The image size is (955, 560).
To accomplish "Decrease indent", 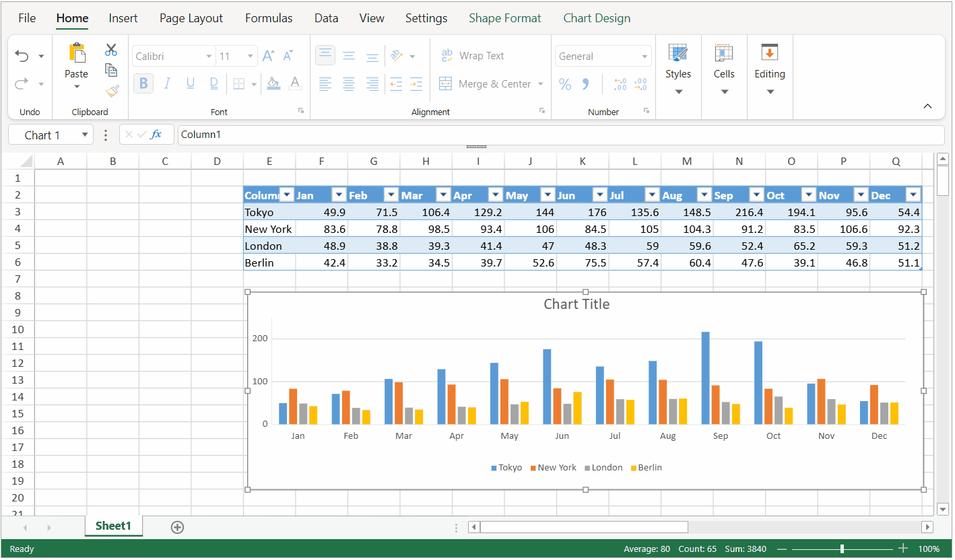I will point(396,83).
